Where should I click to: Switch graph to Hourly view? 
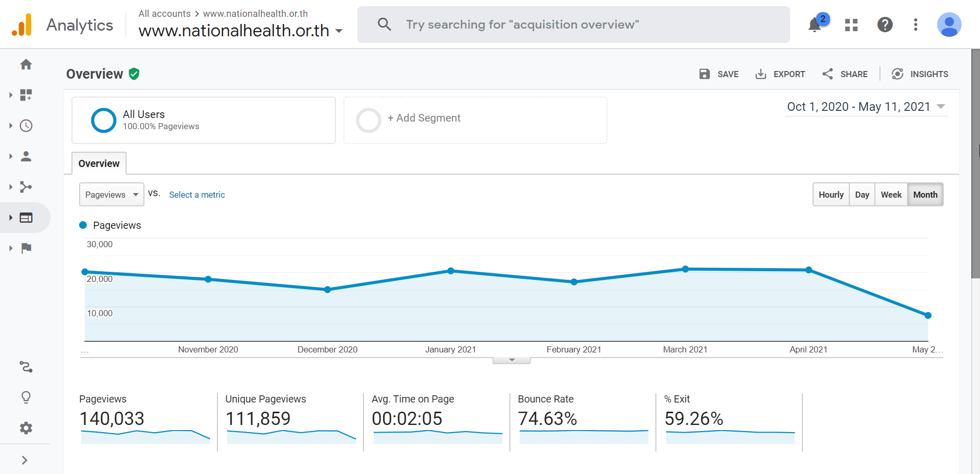[x=831, y=195]
